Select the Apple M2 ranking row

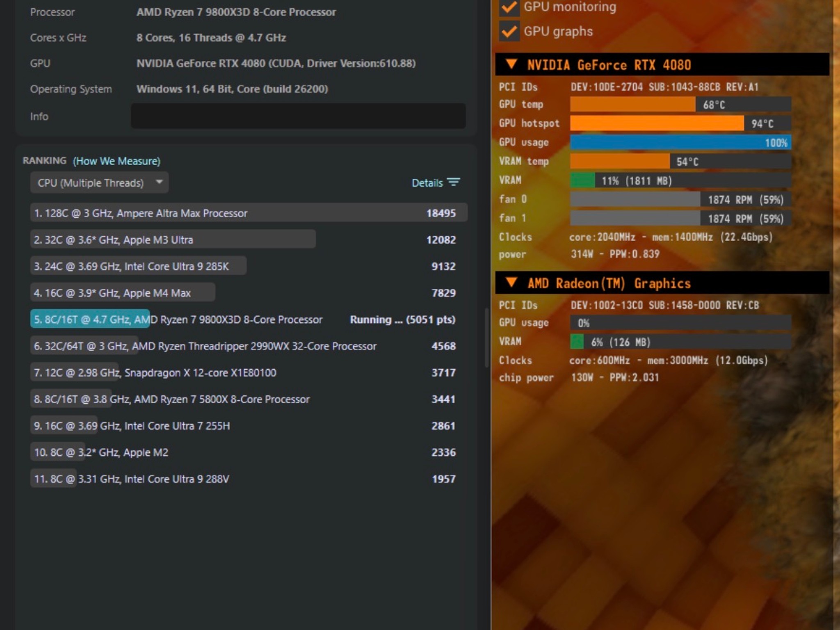click(x=249, y=452)
